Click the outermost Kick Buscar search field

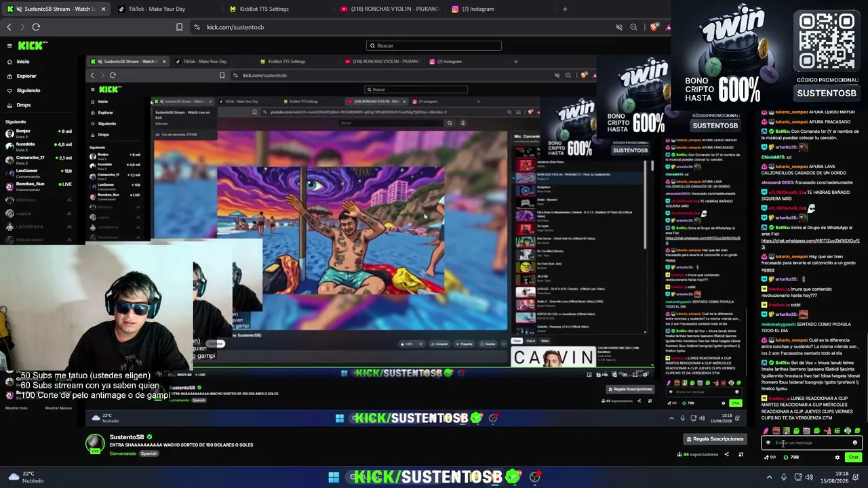point(434,45)
